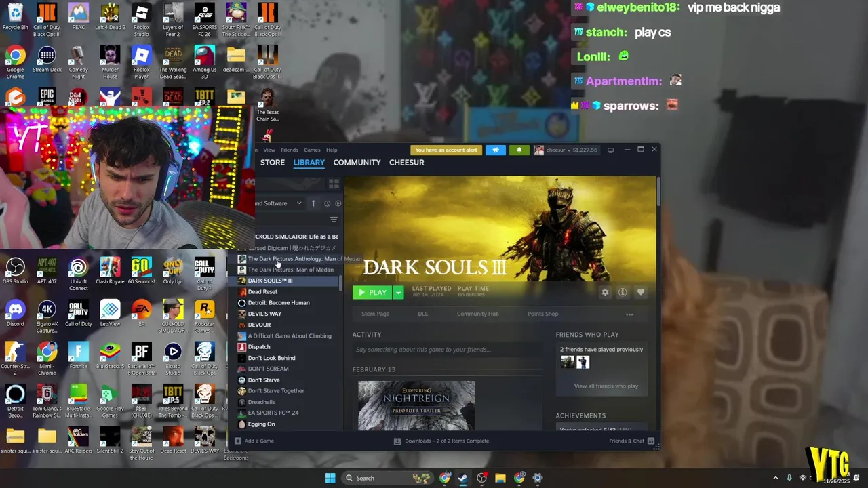Switch Steam to Big Picture mode icon
This screenshot has width=868, height=488.
[610, 150]
